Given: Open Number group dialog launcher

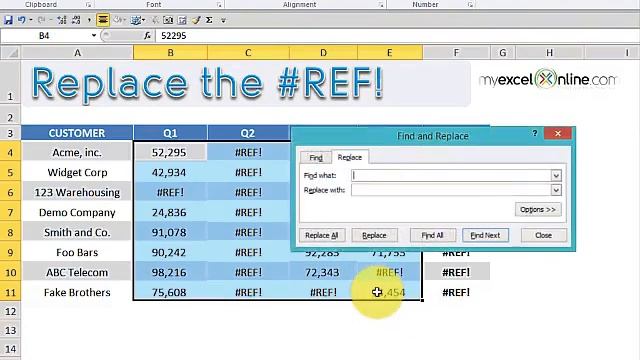Looking at the screenshot, I should click(470, 4).
